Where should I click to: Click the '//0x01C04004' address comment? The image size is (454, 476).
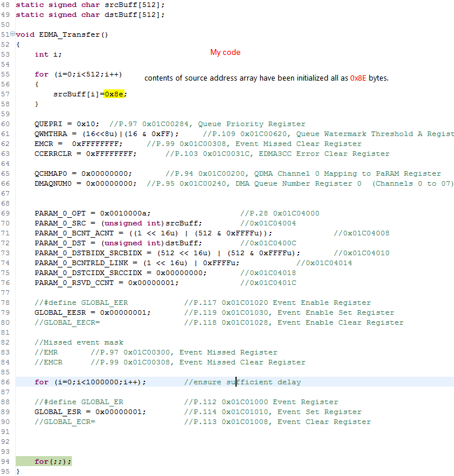click(268, 223)
